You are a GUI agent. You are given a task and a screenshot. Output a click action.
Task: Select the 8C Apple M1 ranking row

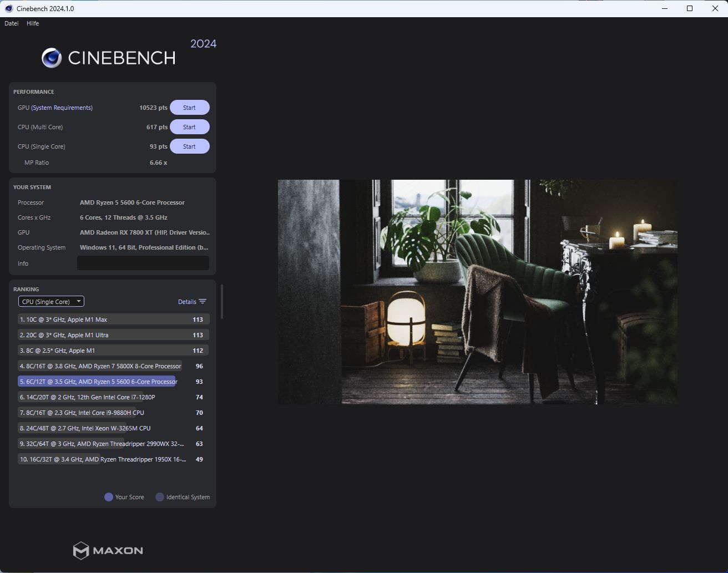point(113,351)
